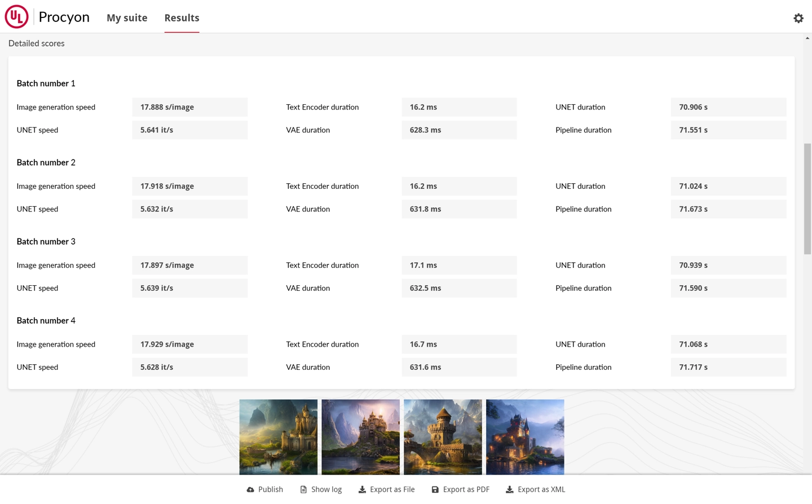Click the Show log document icon
Viewport: 812px width, 504px height.
[303, 489]
